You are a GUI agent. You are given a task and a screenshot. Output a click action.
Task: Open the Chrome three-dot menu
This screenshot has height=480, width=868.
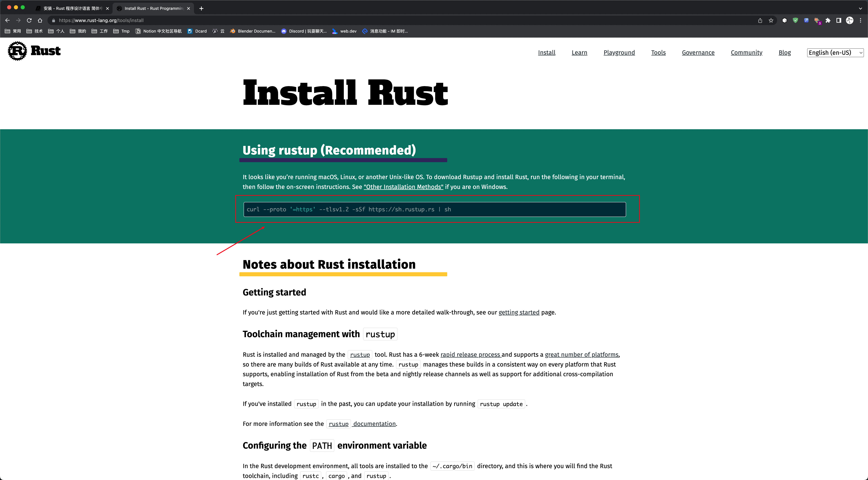[860, 20]
